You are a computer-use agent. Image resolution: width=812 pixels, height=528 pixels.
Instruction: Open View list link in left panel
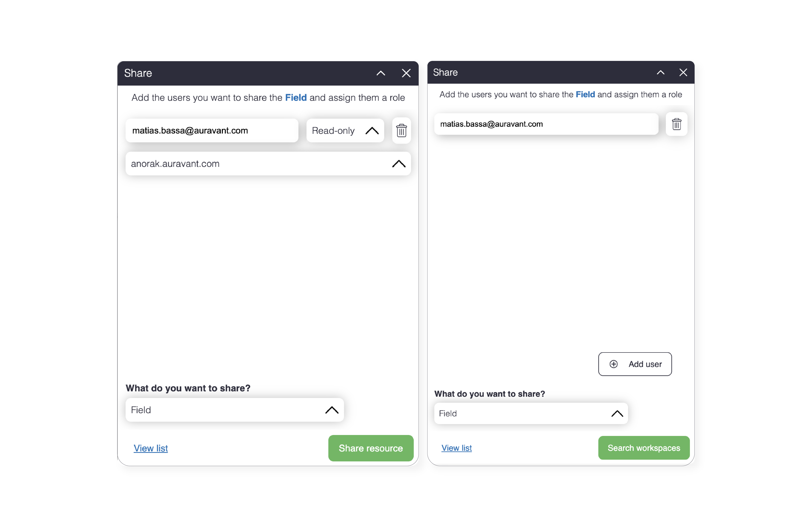(x=150, y=448)
